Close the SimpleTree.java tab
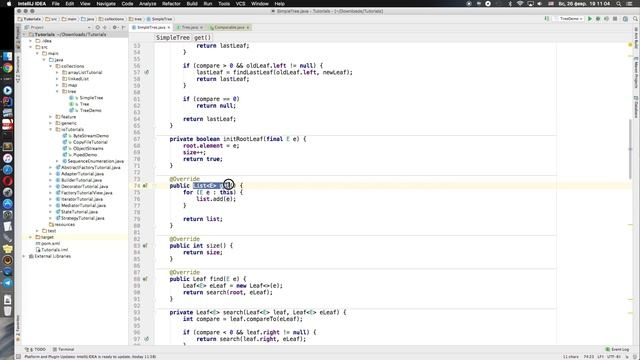This screenshot has height=360, width=640. [169, 27]
